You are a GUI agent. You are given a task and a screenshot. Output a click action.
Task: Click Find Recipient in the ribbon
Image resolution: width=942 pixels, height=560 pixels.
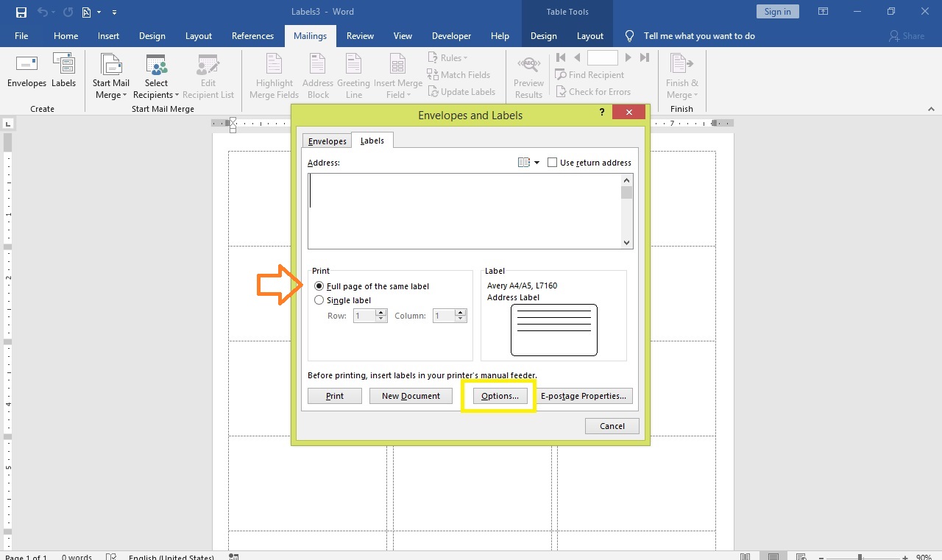589,74
